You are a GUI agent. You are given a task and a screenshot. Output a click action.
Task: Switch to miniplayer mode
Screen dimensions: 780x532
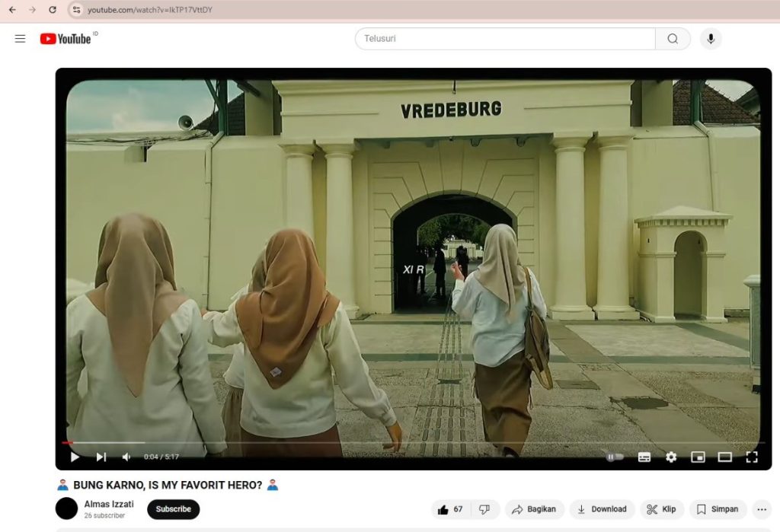(698, 457)
